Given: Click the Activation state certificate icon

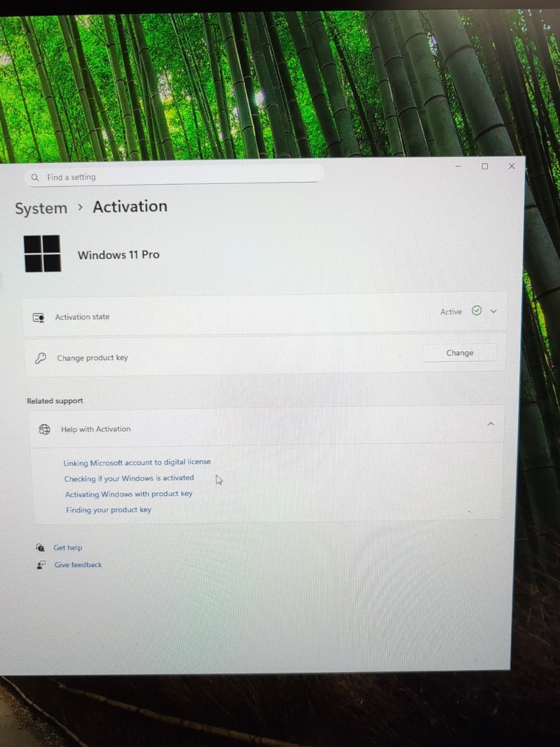Looking at the screenshot, I should pos(39,318).
